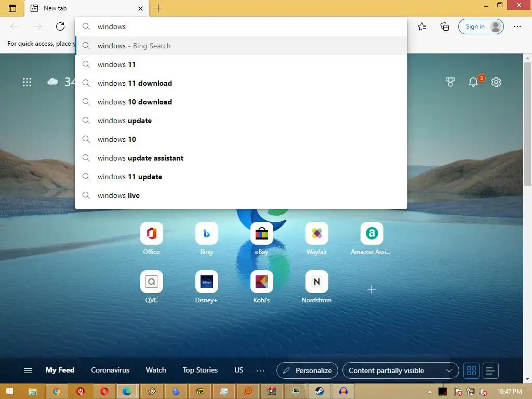Switch to the US tab
532x399 pixels.
tap(239, 370)
